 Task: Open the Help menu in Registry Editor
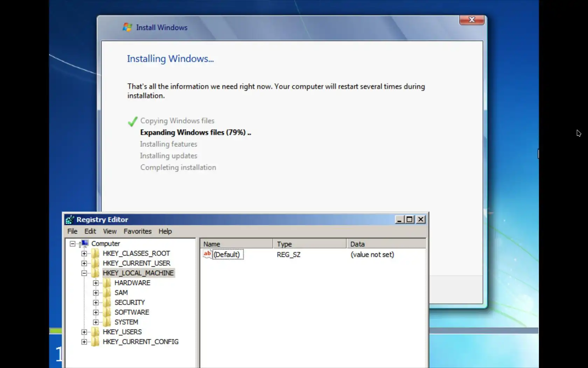pos(165,231)
